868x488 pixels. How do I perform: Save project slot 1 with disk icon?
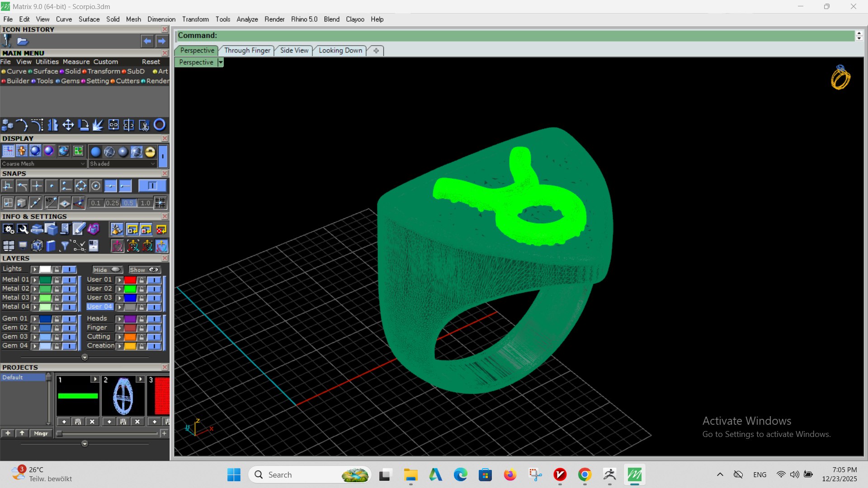click(x=78, y=422)
